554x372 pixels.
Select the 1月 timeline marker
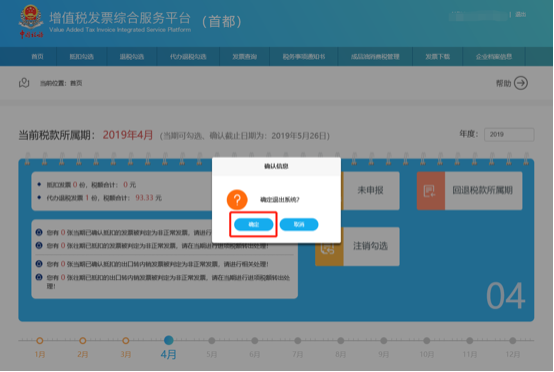pyautogui.click(x=40, y=341)
